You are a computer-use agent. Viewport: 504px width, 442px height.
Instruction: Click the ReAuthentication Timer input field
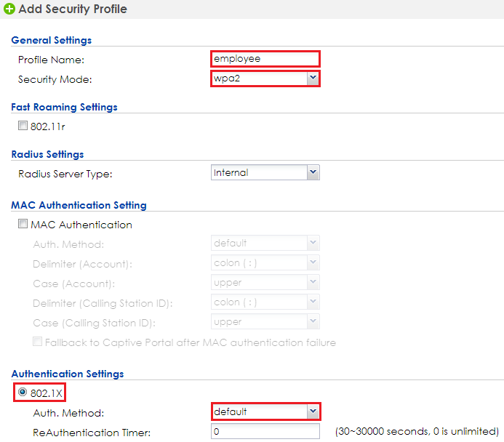(x=265, y=431)
